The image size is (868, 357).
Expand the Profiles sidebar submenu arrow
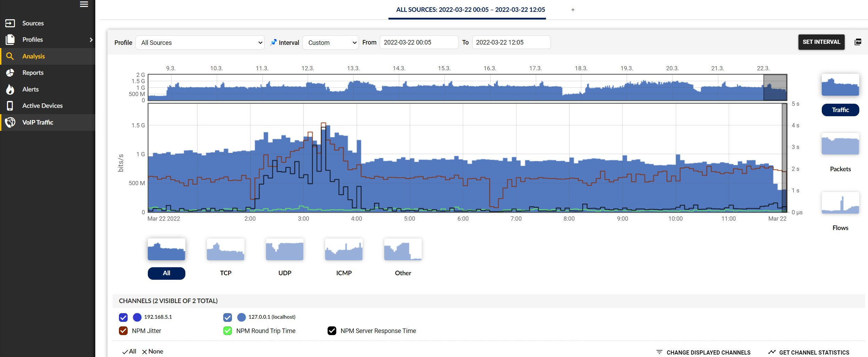[x=91, y=40]
